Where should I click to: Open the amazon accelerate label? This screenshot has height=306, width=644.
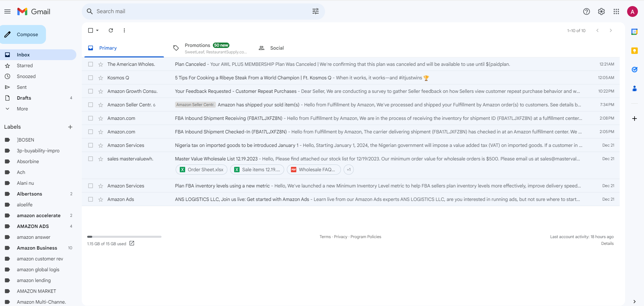[38, 215]
